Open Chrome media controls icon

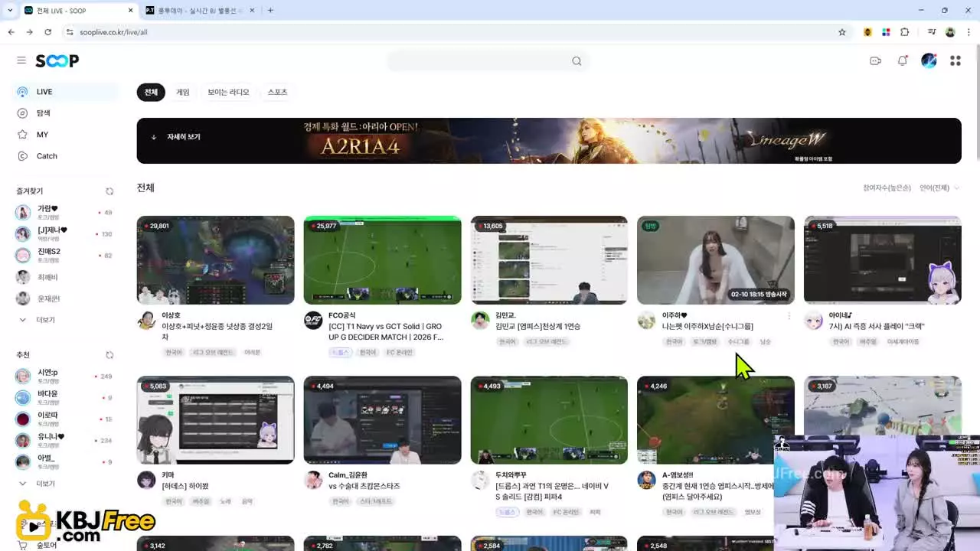click(932, 32)
